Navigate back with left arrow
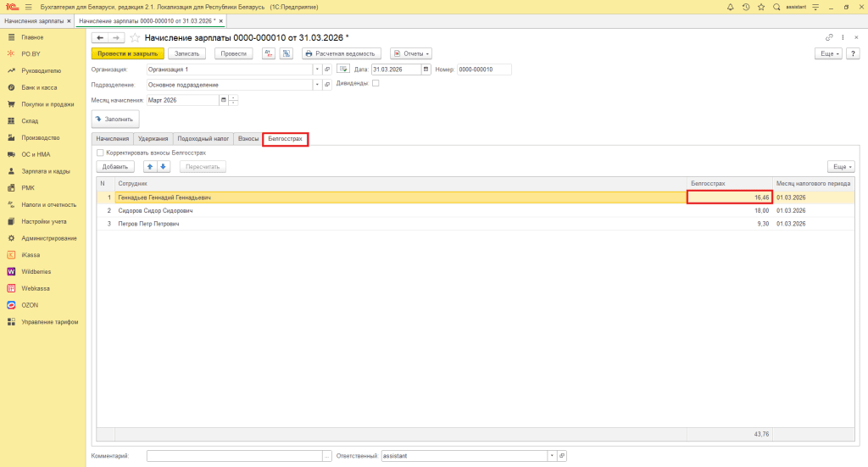This screenshot has width=868, height=467. coord(100,37)
